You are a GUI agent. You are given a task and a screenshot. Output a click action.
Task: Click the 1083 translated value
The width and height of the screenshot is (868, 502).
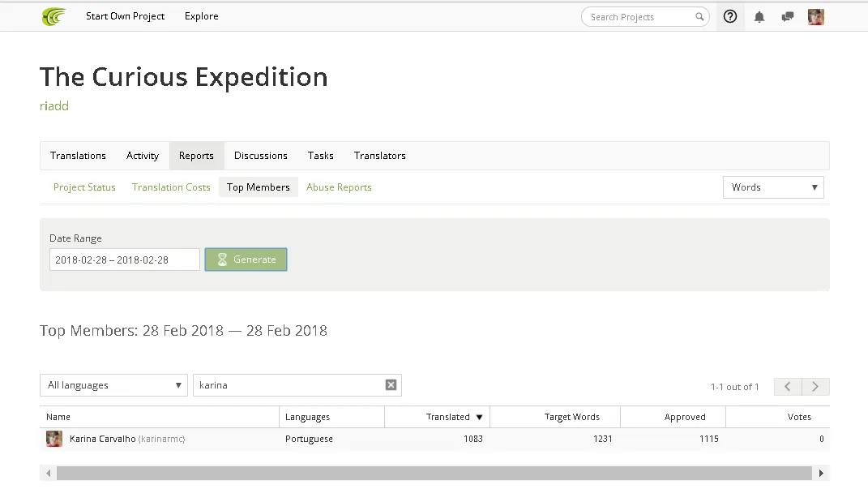pyautogui.click(x=473, y=439)
